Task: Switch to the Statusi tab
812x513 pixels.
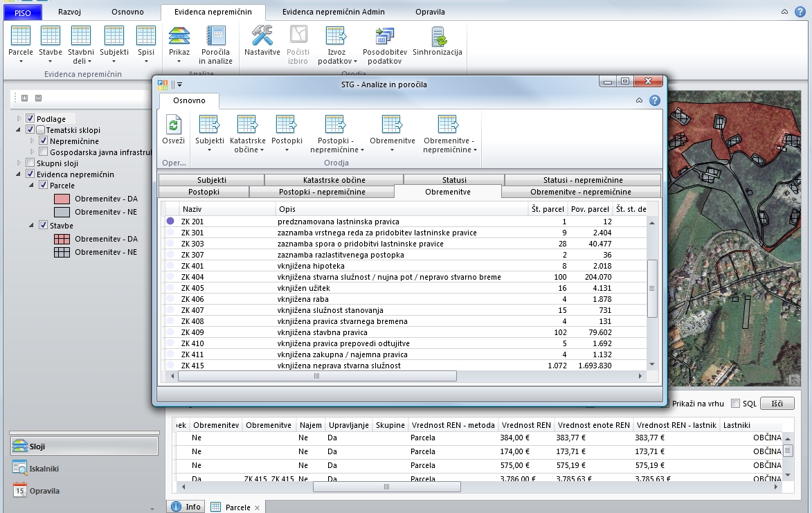Action: pyautogui.click(x=454, y=180)
